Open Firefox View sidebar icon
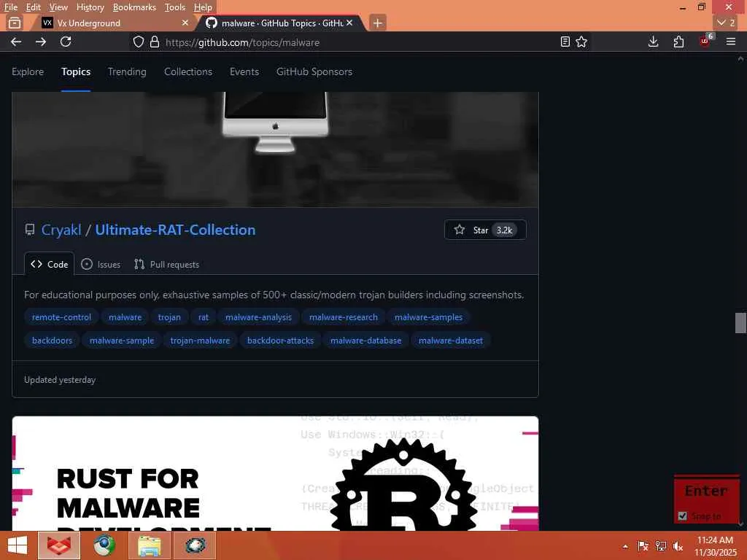747x560 pixels. tap(15, 23)
